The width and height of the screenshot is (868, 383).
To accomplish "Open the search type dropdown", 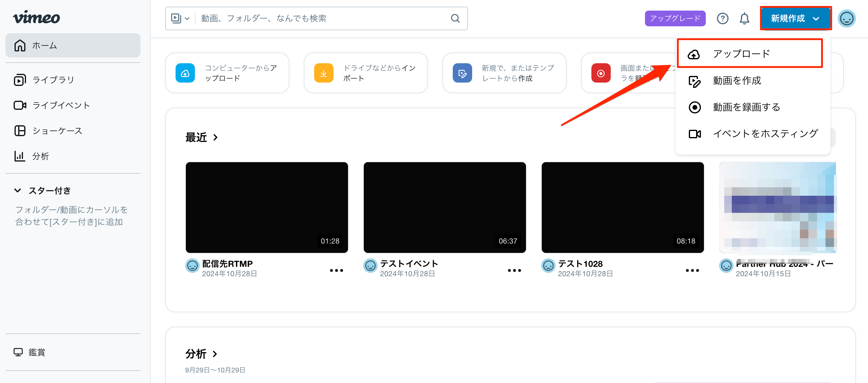I will 180,18.
